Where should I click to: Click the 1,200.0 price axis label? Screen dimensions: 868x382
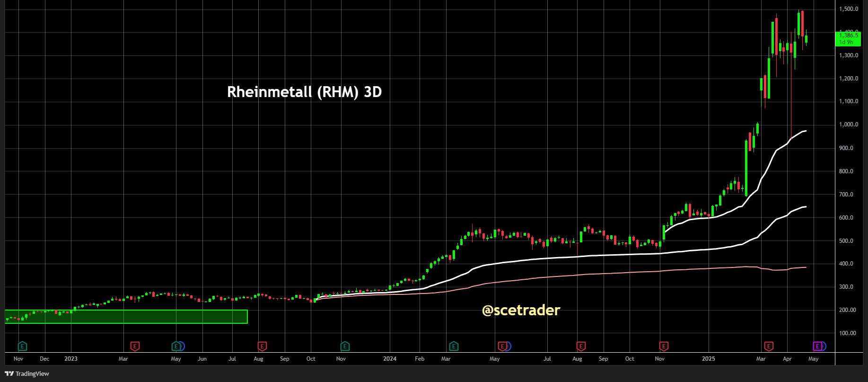pyautogui.click(x=849, y=79)
